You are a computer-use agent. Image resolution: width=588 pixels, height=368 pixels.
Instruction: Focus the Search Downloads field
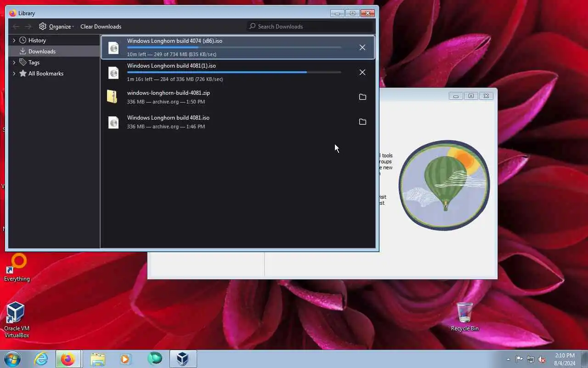(x=310, y=26)
